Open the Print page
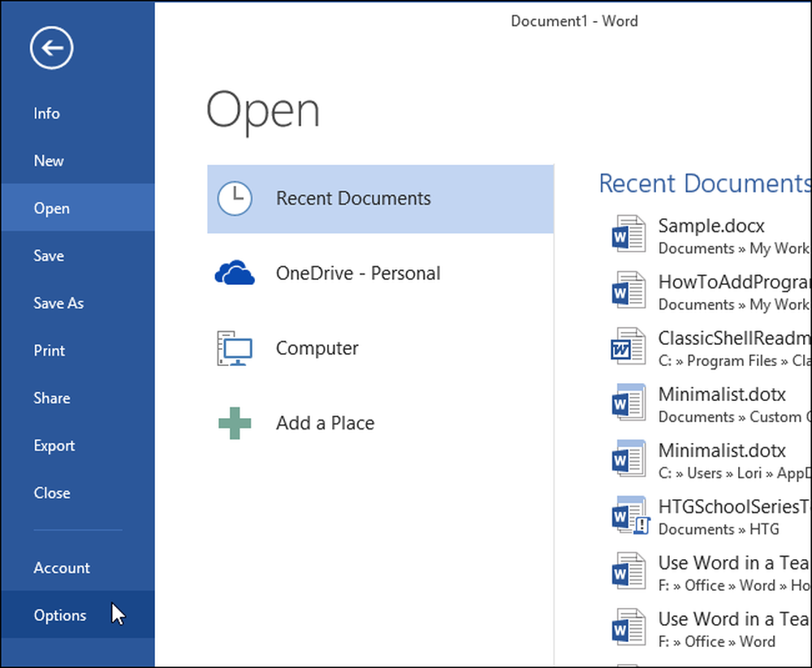Viewport: 812px width, 668px height. click(x=78, y=351)
